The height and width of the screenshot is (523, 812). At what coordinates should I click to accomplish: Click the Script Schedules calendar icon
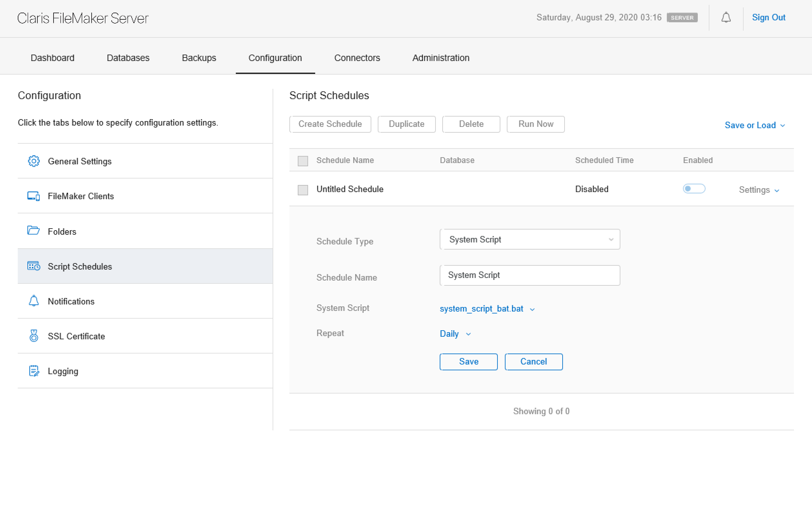tap(33, 266)
